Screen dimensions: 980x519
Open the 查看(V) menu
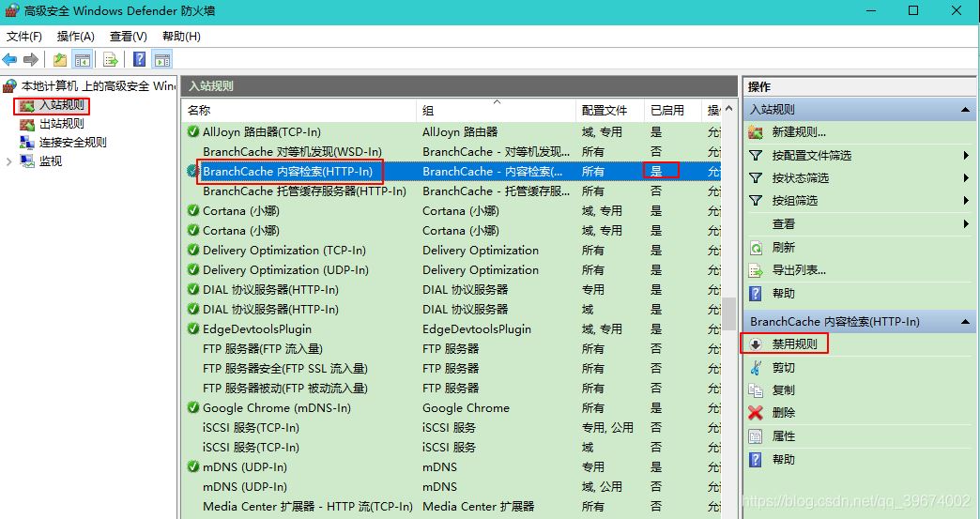[128, 37]
